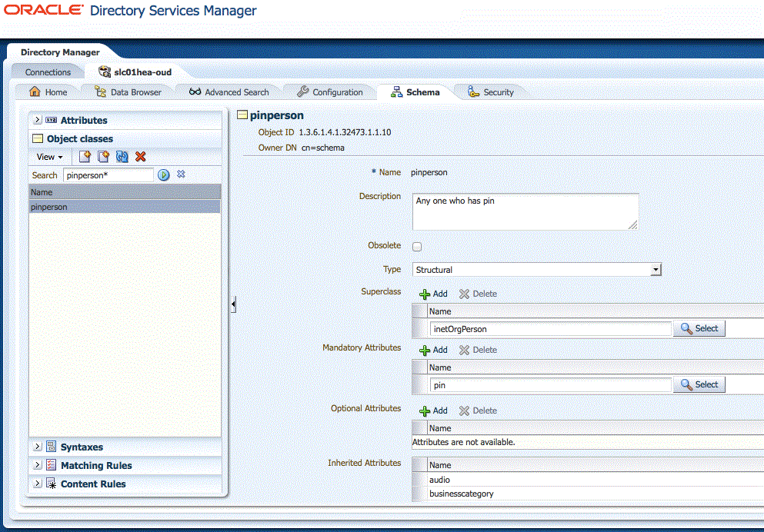Click green plus icon for Optional Attributes
The width and height of the screenshot is (764, 532).
click(425, 411)
